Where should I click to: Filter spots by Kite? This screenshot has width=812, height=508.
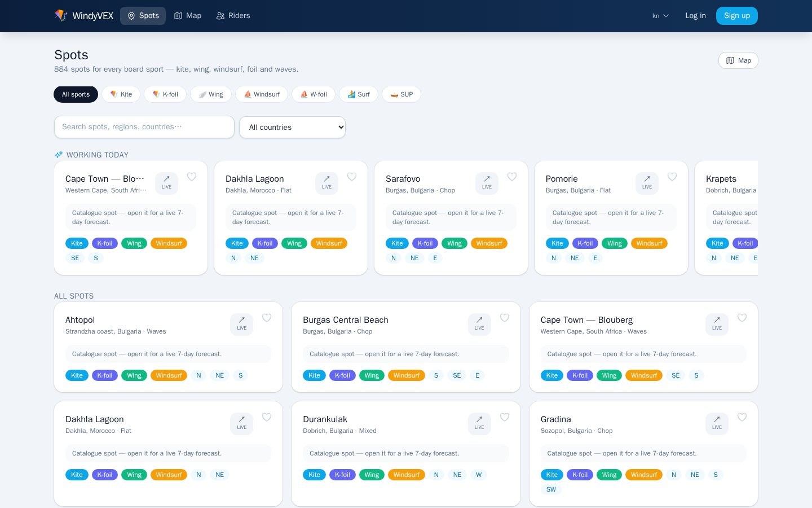121,94
